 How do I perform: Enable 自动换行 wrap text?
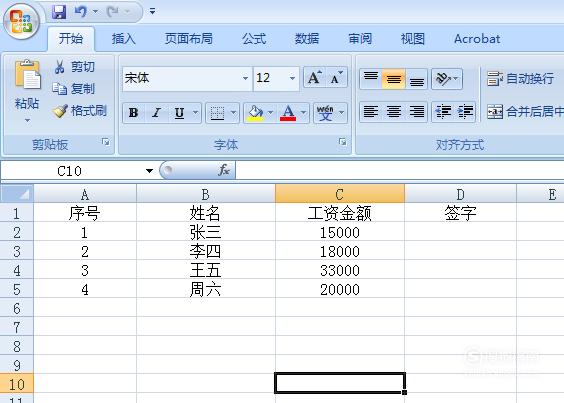tap(520, 78)
